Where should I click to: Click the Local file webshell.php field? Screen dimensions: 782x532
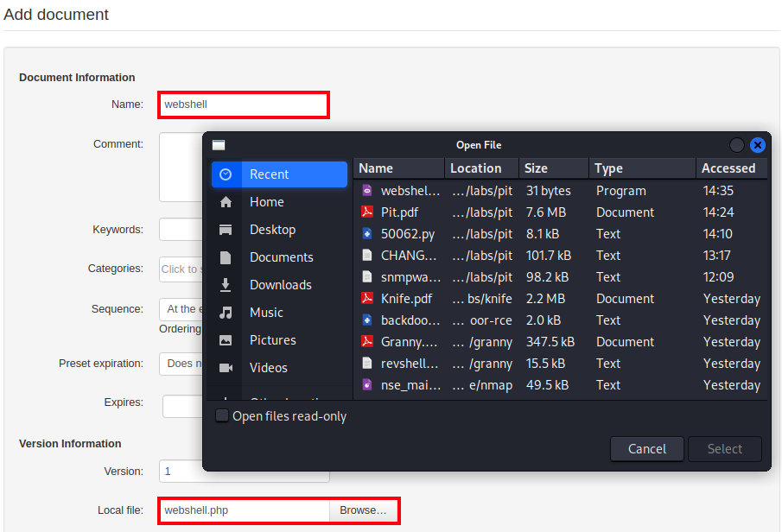point(245,510)
